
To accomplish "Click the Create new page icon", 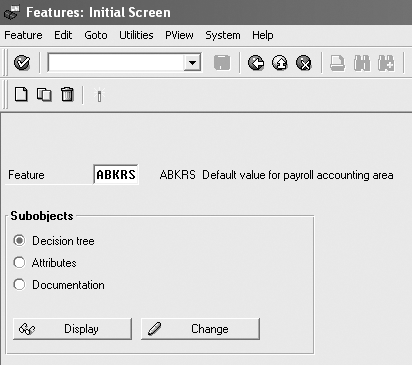I will click(x=21, y=94).
